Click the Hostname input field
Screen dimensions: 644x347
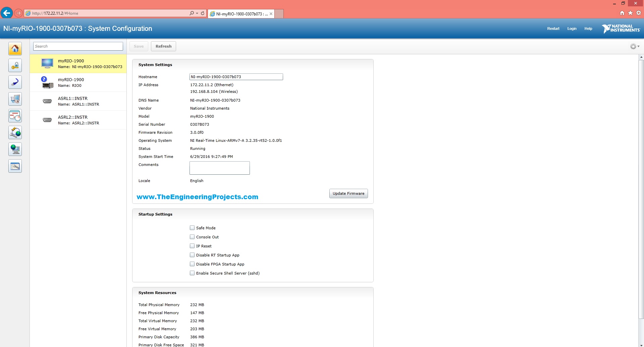tap(236, 77)
